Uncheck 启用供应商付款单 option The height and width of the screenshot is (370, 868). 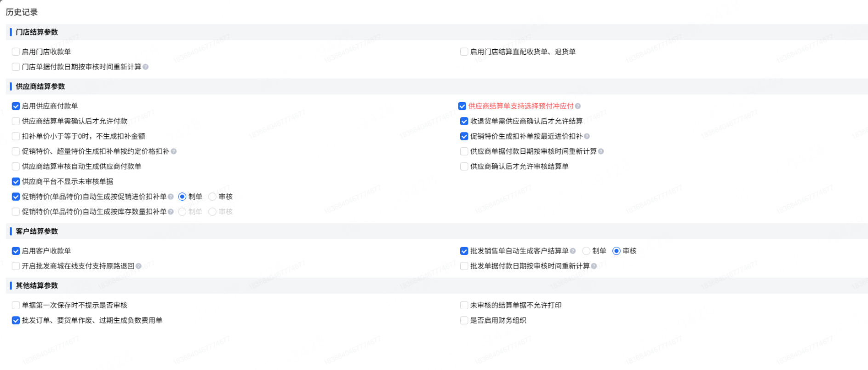point(16,106)
